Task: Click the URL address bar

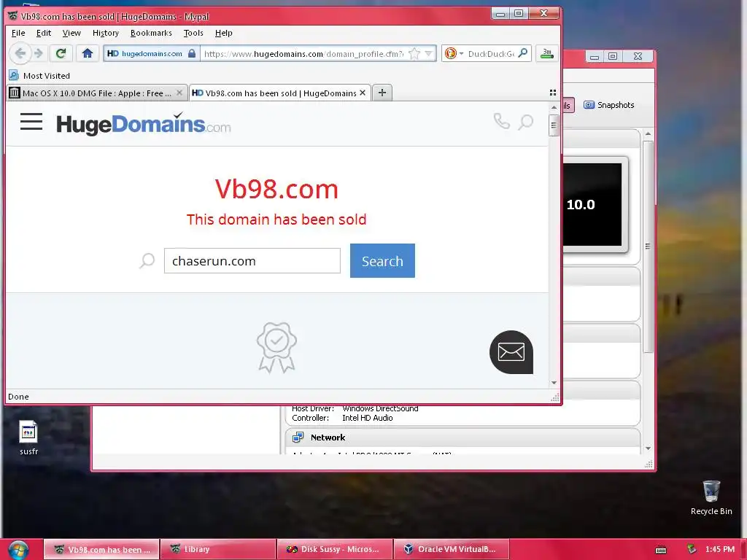Action: point(305,53)
